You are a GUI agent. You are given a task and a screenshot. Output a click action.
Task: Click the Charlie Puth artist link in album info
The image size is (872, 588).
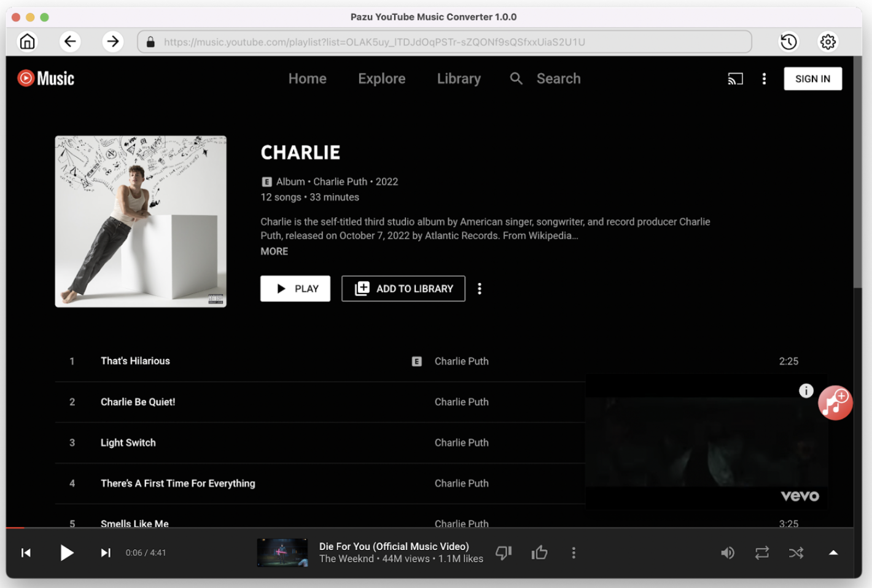click(x=340, y=182)
